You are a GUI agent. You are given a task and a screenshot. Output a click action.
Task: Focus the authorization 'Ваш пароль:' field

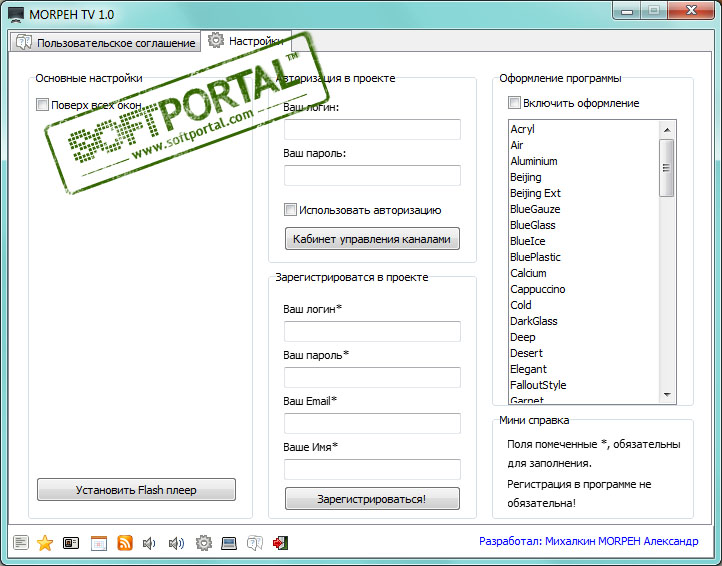(x=372, y=175)
